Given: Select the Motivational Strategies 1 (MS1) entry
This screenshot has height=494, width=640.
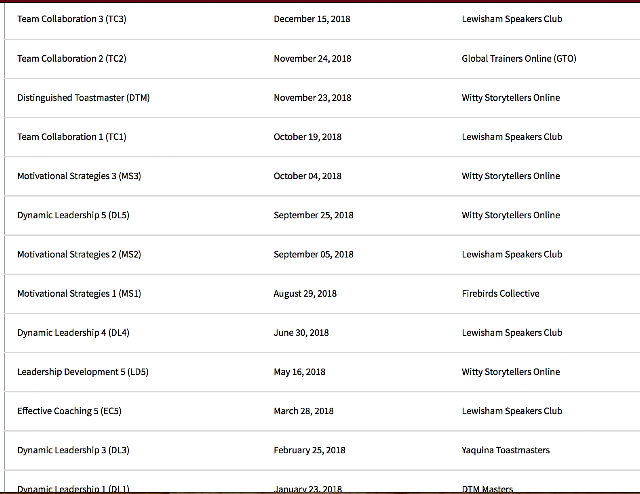Looking at the screenshot, I should click(x=79, y=294).
